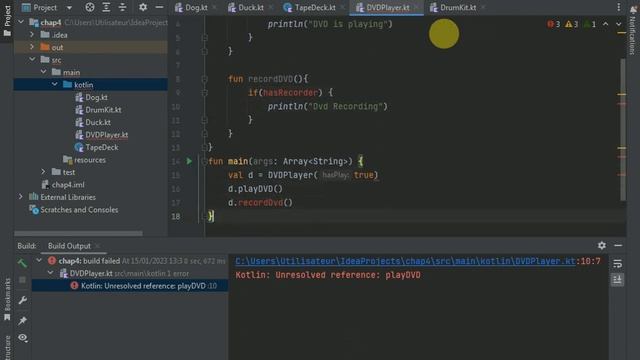Viewport: 640px width, 360px height.
Task: Collapse the main folder
Action: pyautogui.click(x=43, y=72)
